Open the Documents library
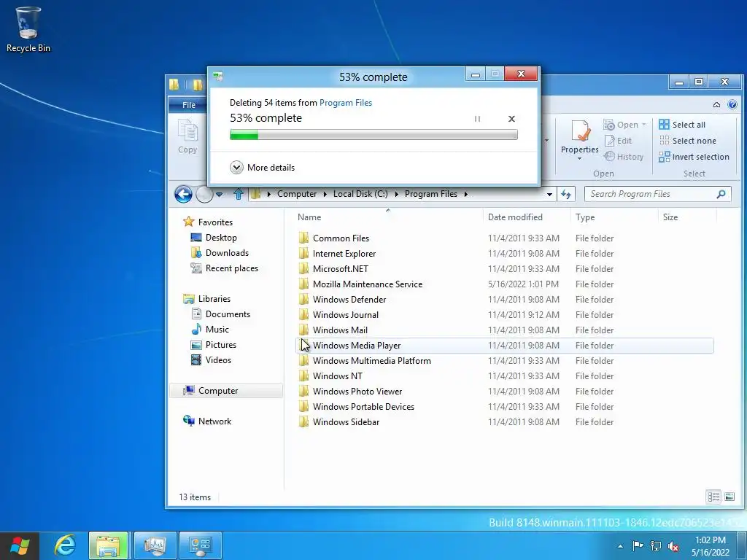The height and width of the screenshot is (560, 747). 220,314
